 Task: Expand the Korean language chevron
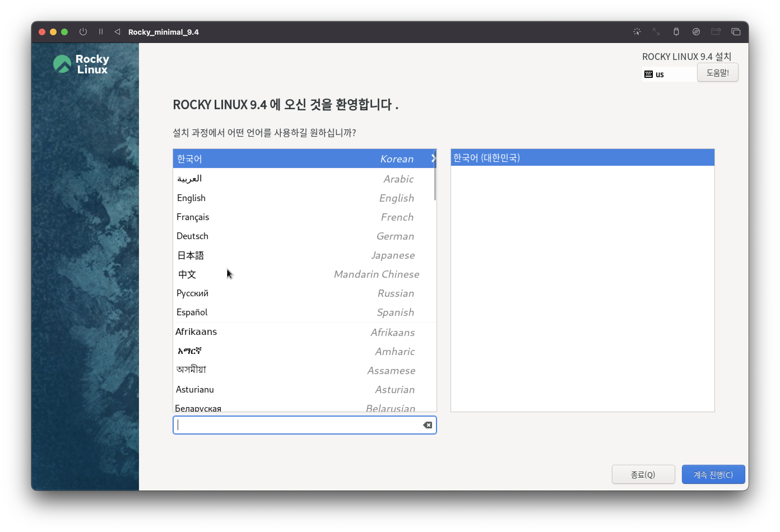tap(433, 159)
